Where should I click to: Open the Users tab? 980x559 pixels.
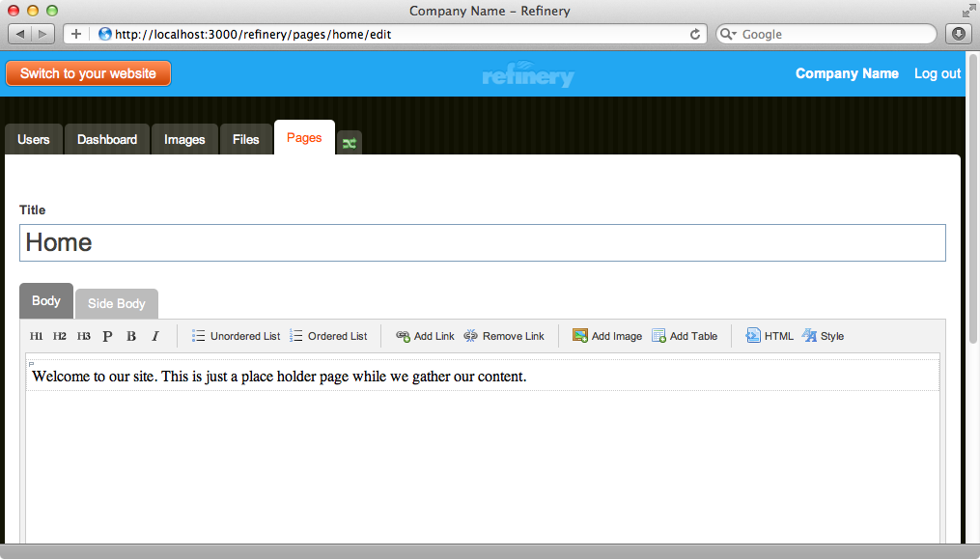coord(34,139)
